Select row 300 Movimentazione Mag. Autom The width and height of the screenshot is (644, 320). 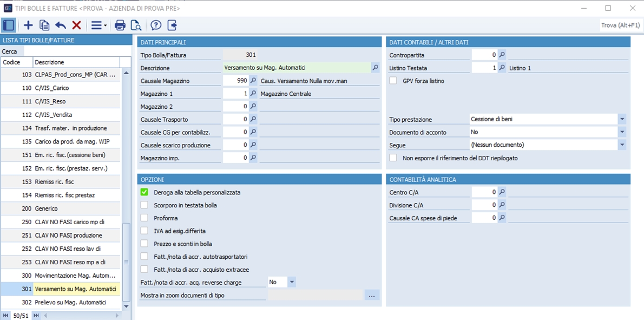(61, 275)
